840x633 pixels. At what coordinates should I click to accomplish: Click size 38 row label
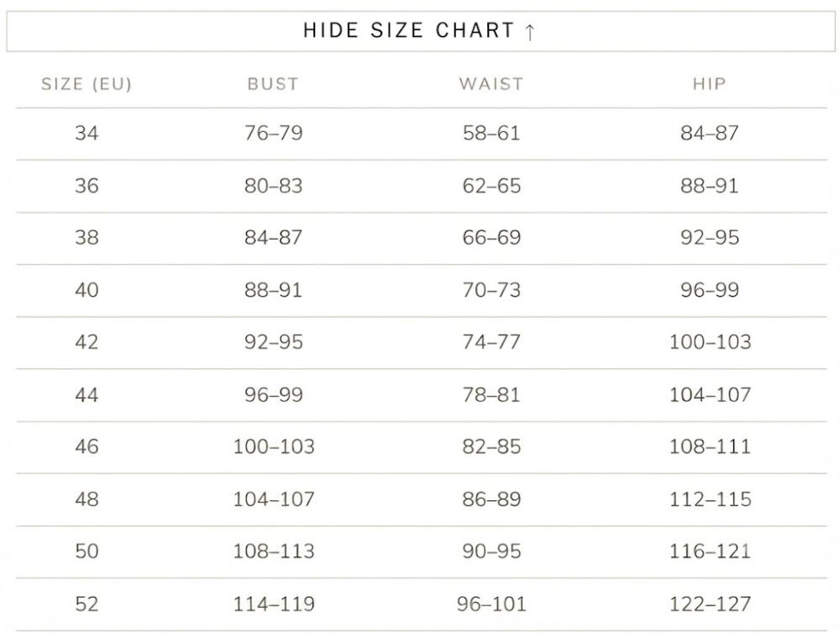(87, 237)
